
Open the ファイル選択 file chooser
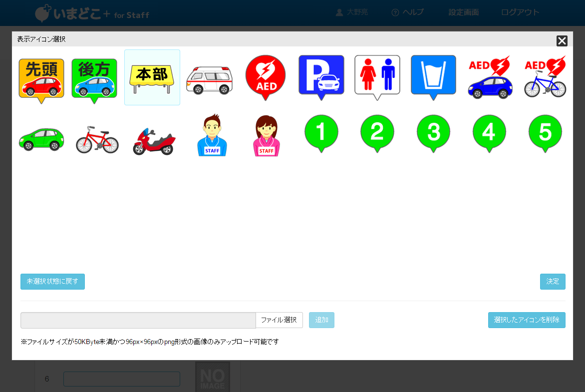[x=279, y=320]
